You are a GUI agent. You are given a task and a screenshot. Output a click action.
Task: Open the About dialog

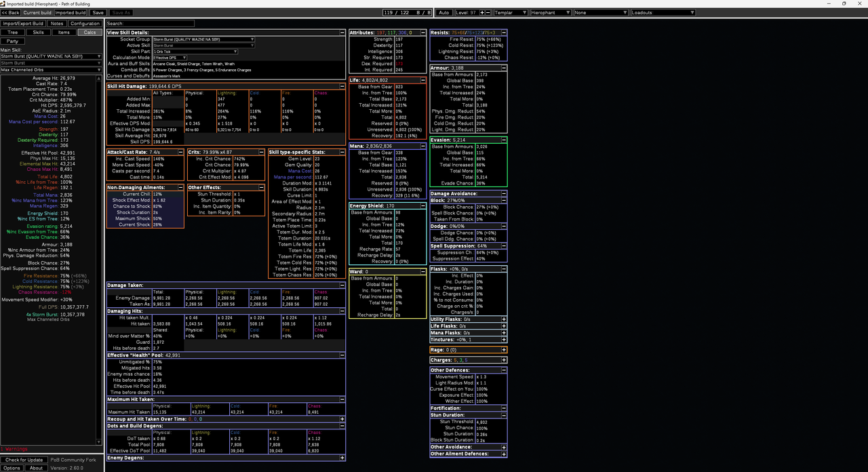pyautogui.click(x=36, y=468)
